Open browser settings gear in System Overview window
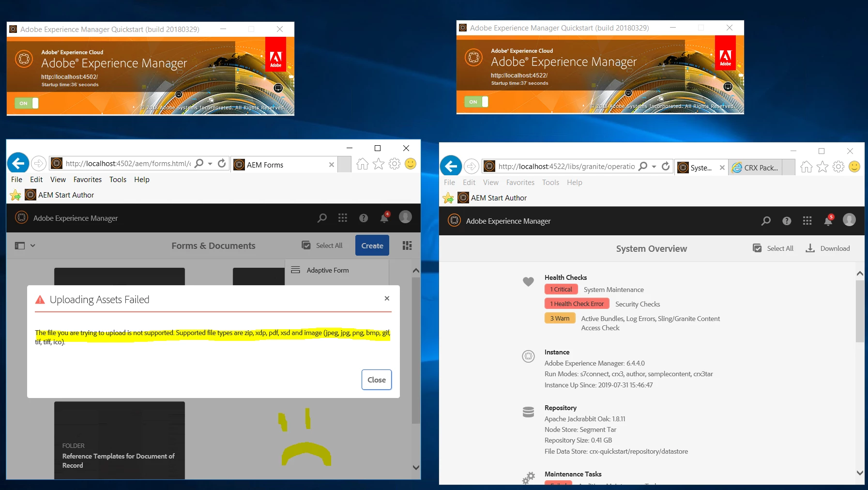 point(838,167)
